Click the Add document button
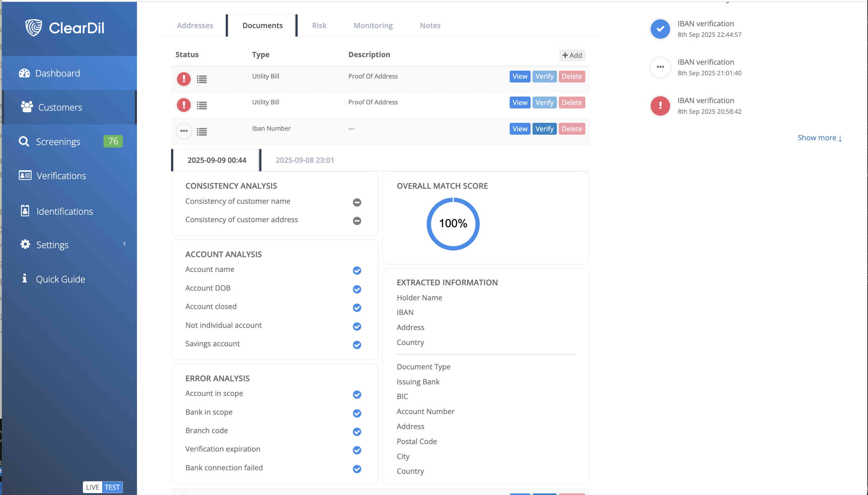Image resolution: width=868 pixels, height=495 pixels. point(572,55)
